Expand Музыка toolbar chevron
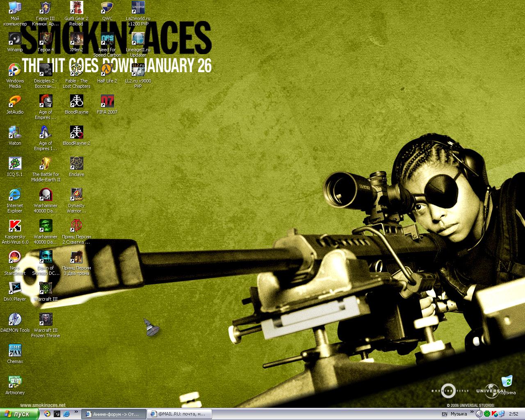The image size is (525, 420). [x=472, y=412]
